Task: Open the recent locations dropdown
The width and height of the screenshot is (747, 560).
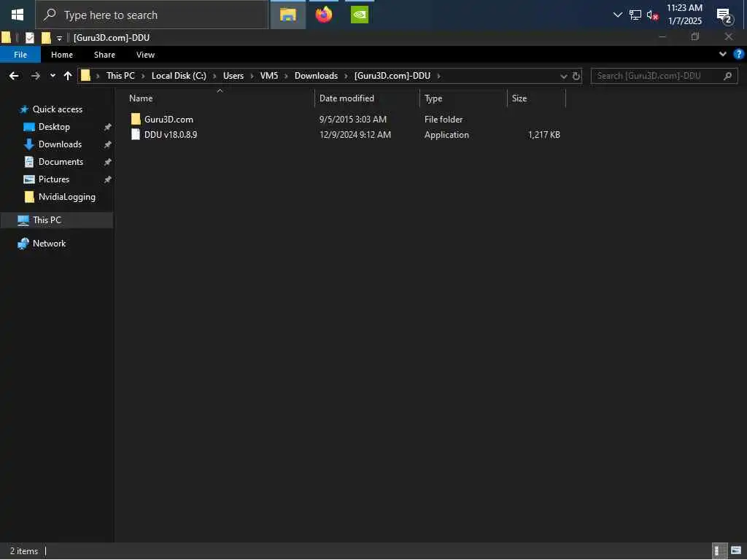Action: [53, 76]
